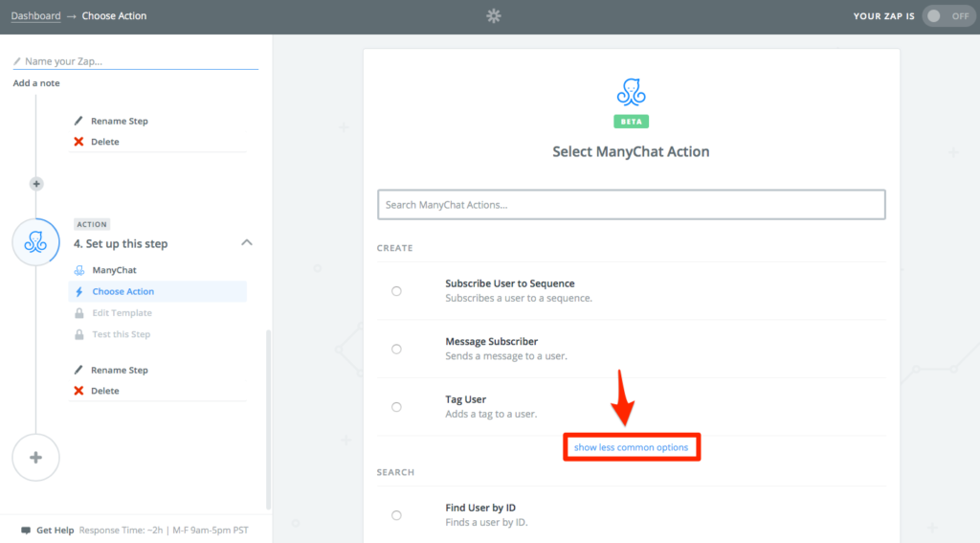
Task: Open 4. Set up this step heading
Action: (x=120, y=243)
